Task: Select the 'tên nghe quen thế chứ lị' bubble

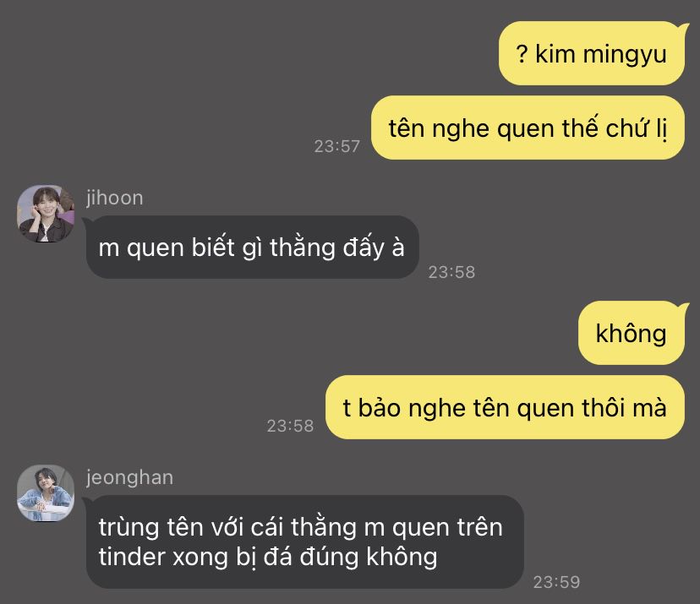Action: 528,128
